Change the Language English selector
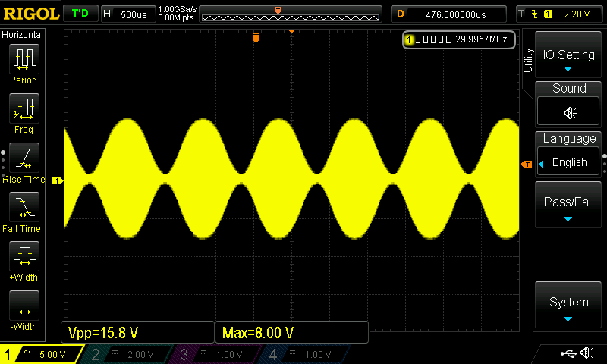607x364 pixels. click(x=568, y=162)
